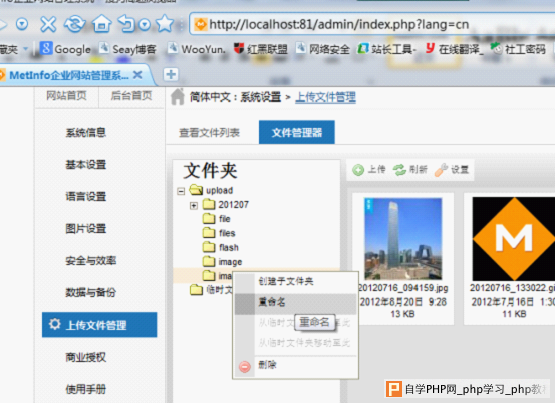Click the favorites star icon

pyautogui.click(x=165, y=24)
